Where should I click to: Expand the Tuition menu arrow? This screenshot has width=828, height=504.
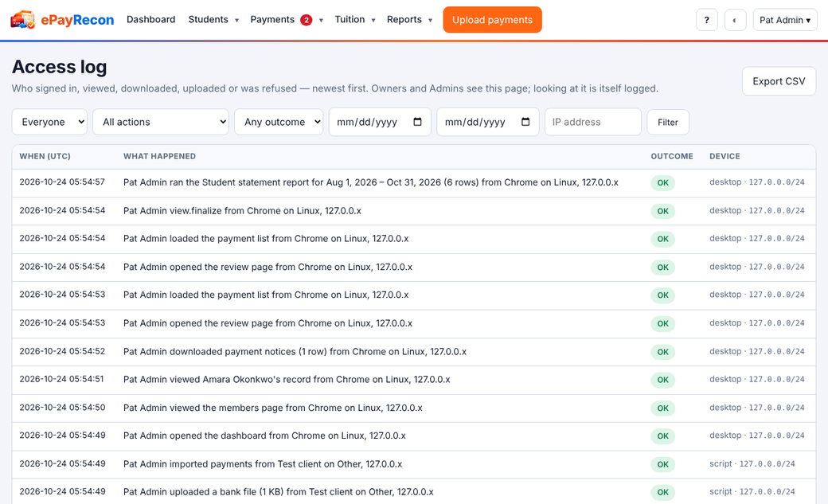tap(373, 21)
